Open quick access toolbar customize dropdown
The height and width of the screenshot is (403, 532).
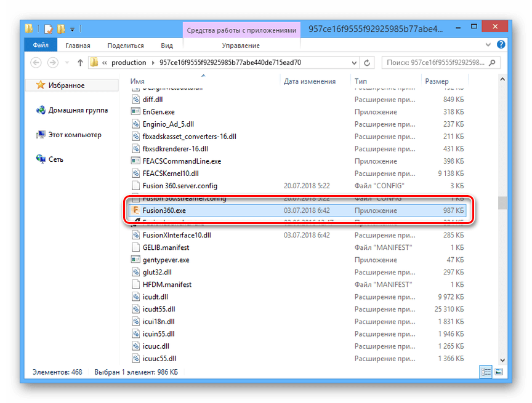click(72, 29)
